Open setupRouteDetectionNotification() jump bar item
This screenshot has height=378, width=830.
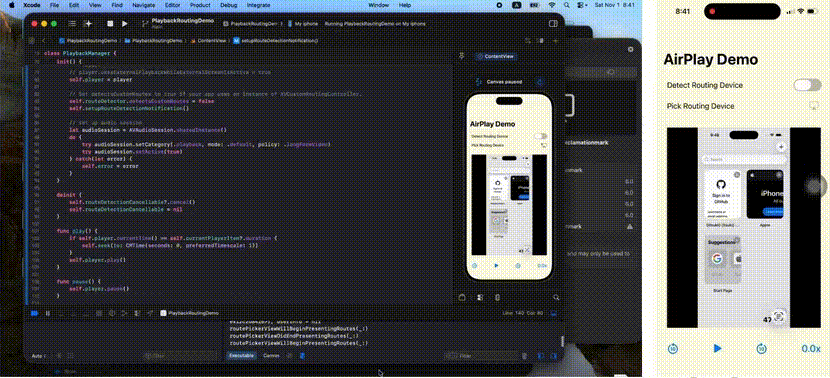tap(276, 40)
